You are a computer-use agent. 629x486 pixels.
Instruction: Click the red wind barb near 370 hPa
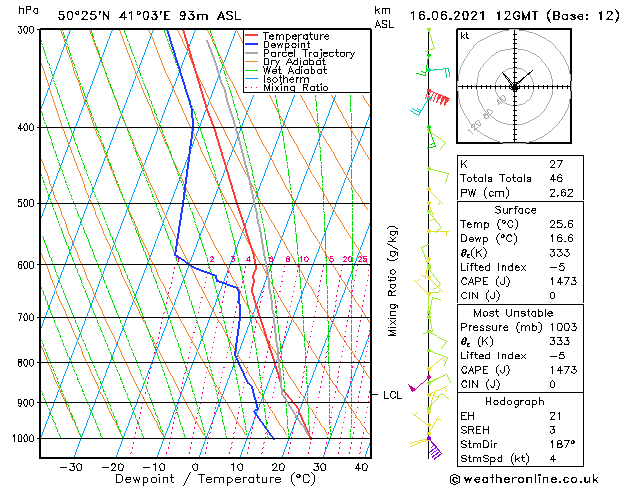click(x=437, y=96)
